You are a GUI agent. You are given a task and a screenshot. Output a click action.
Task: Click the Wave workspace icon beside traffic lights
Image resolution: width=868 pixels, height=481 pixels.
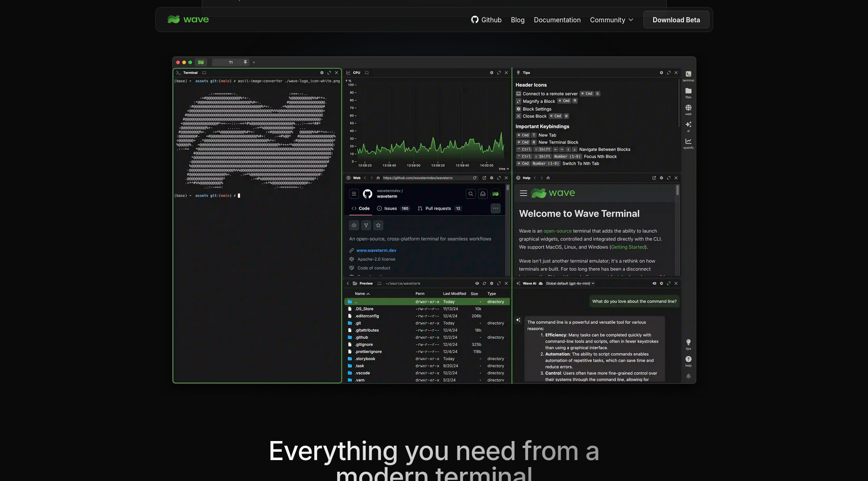(x=201, y=62)
